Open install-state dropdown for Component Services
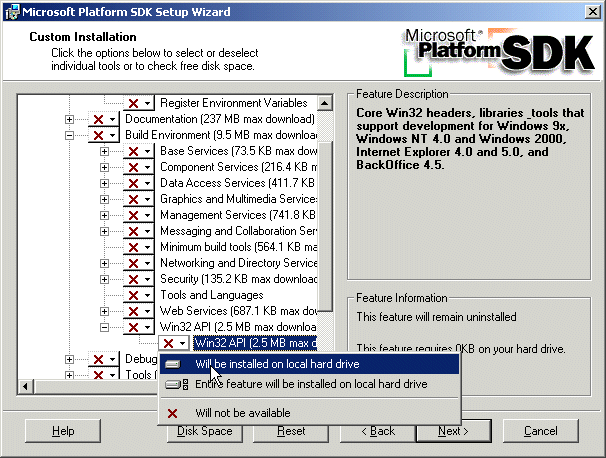Screen dimensions: 606x458 pos(139,167)
